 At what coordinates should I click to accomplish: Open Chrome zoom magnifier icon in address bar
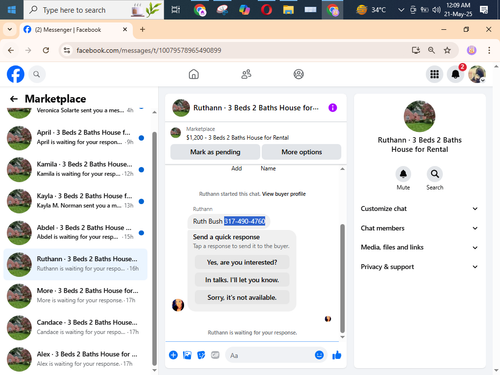(x=431, y=50)
